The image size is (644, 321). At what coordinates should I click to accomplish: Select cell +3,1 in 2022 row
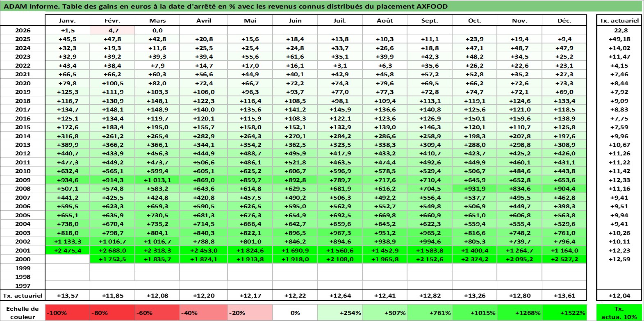click(340, 66)
